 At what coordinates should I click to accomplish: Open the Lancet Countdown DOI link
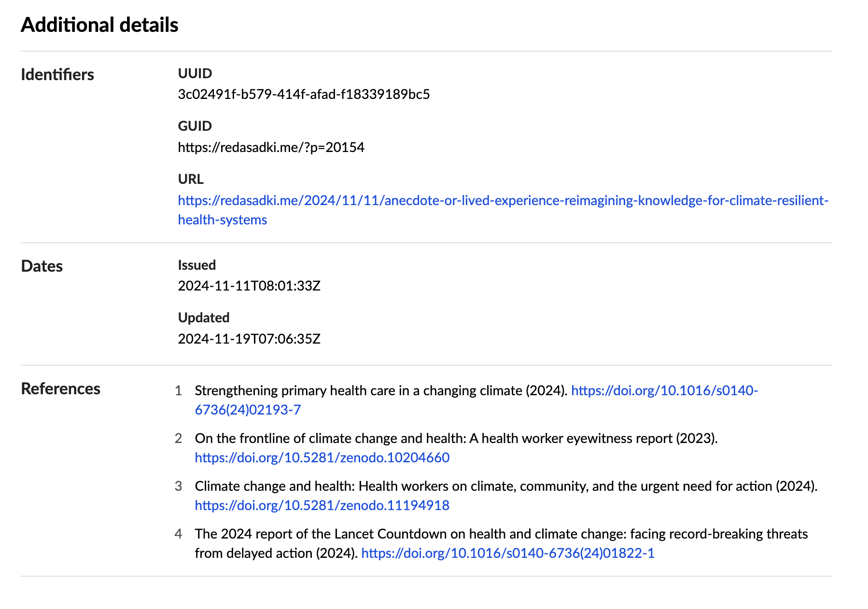(507, 553)
